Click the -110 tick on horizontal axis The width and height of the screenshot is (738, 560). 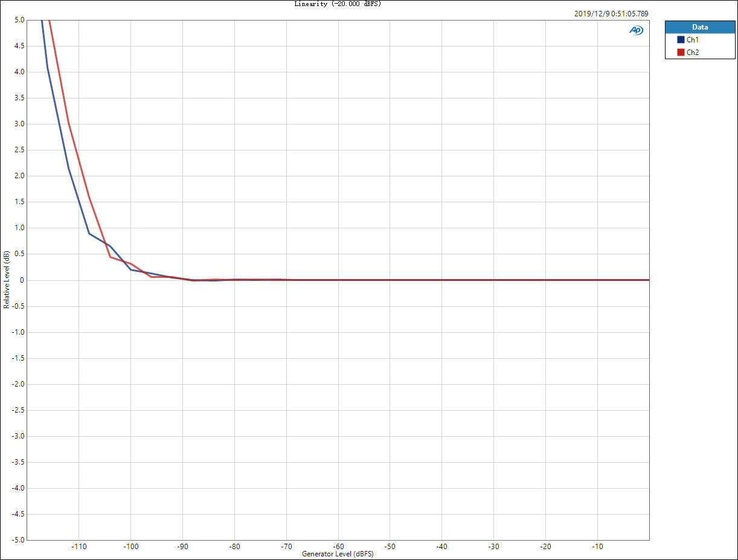coord(79,546)
